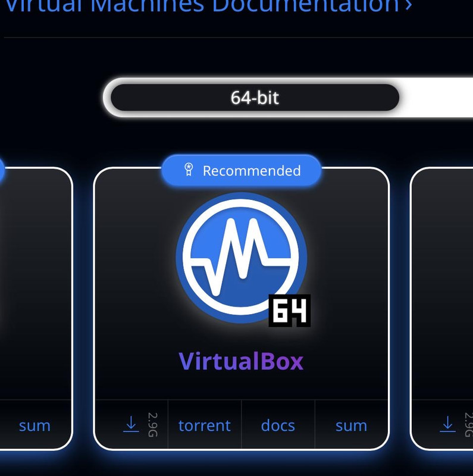Click the VirtualBox download arrow icon
473x476 pixels.
click(x=131, y=424)
